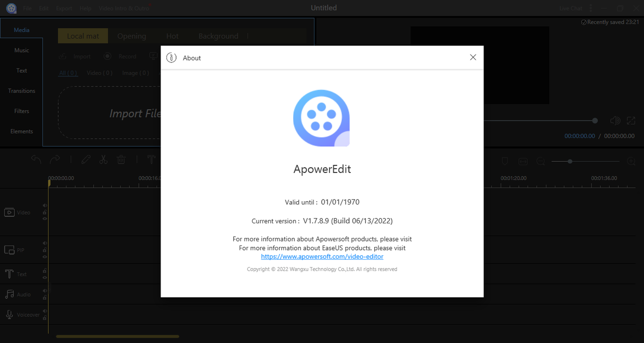Image resolution: width=644 pixels, height=343 pixels.
Task: Click the marker icon in timeline toolbar
Action: [x=505, y=161]
